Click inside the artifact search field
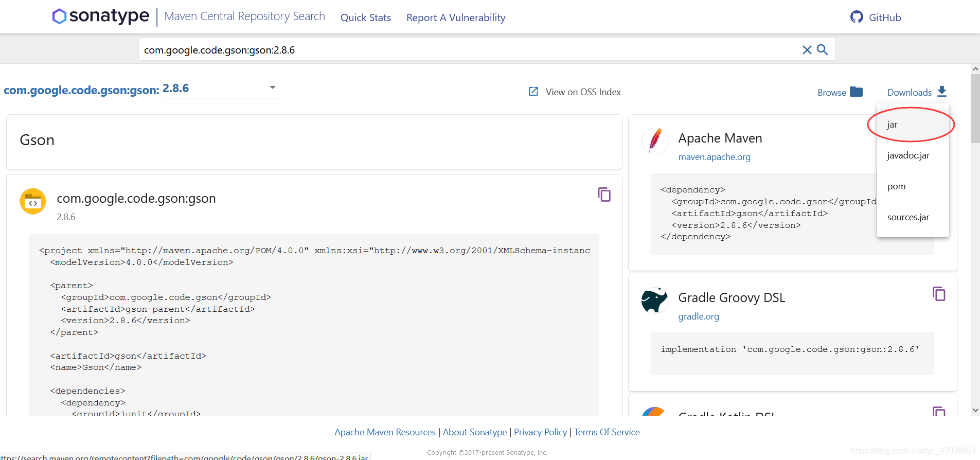Image resolution: width=980 pixels, height=460 pixels. coord(463,50)
